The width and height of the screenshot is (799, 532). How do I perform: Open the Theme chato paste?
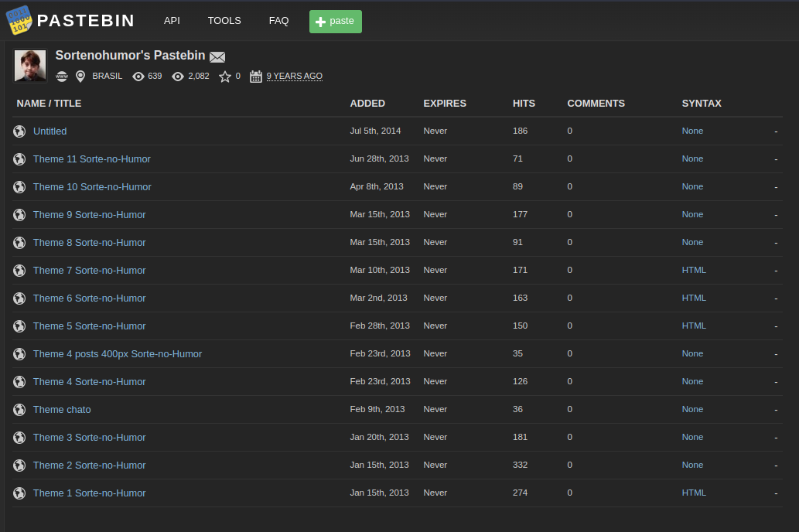click(x=61, y=409)
